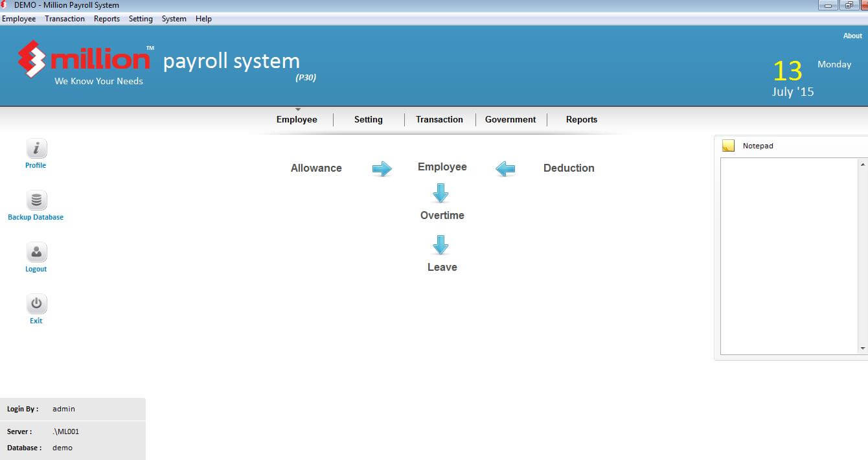868x460 pixels.
Task: Open the Overtime workflow link
Action: [x=442, y=215]
